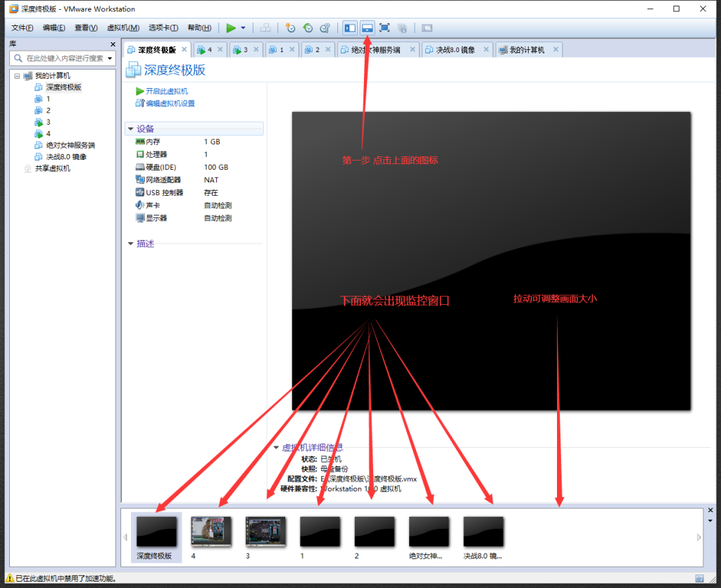Switch to the 深度终极版 tab
Viewport: 721px width, 588px height.
pos(156,50)
